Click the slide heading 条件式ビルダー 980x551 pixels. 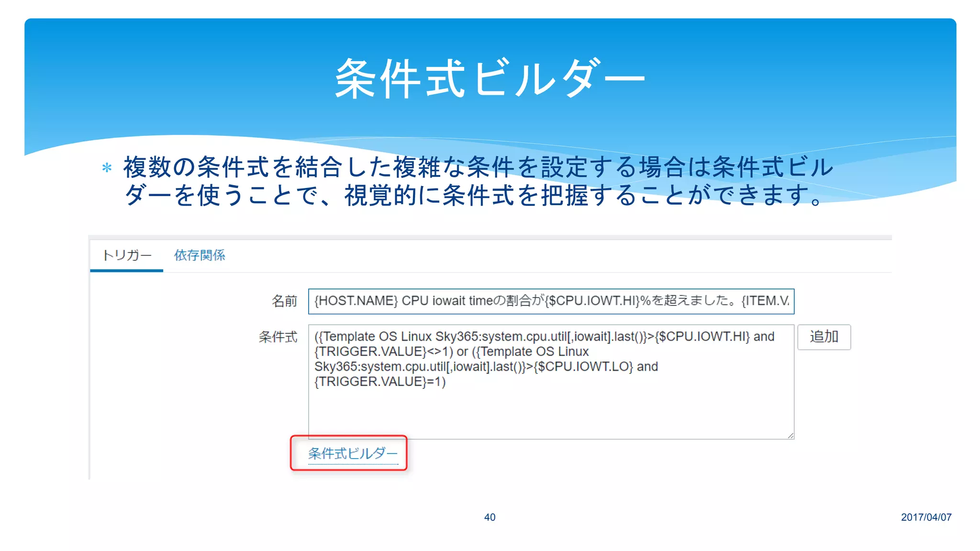(x=490, y=79)
